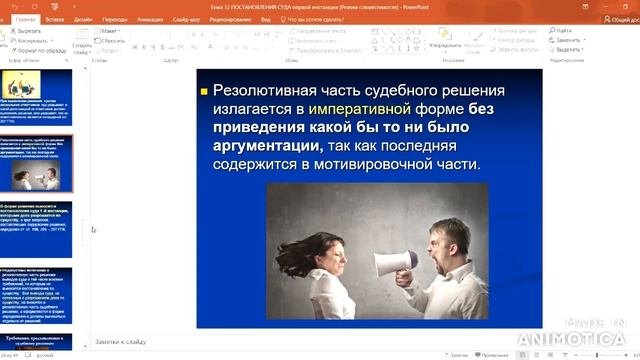640x360 pixels.
Task: Expand clipboard group dialog launcher
Action: click(x=67, y=60)
